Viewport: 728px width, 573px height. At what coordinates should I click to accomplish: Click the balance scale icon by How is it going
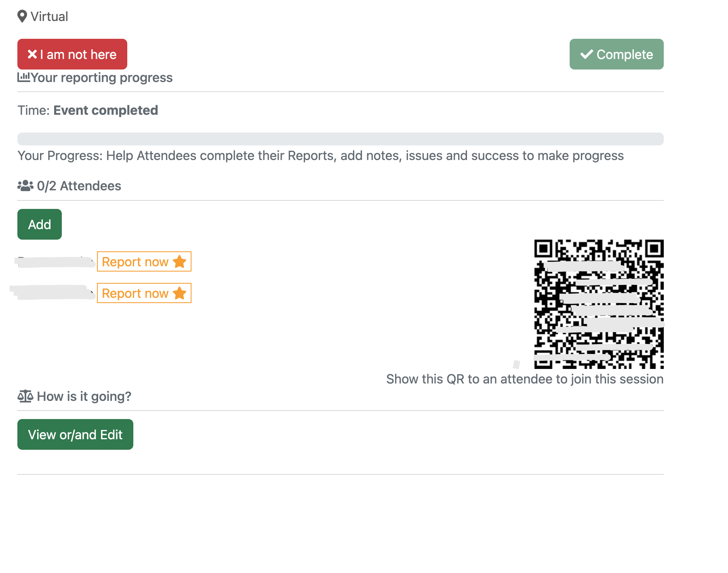point(25,396)
